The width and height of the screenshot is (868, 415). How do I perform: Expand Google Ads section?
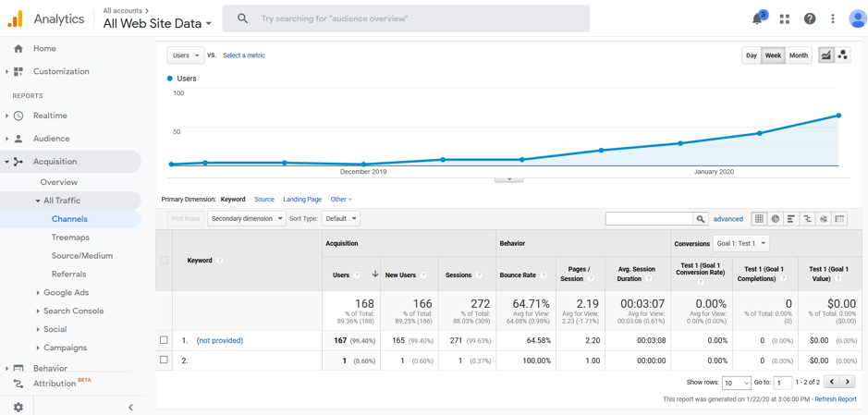(x=38, y=293)
